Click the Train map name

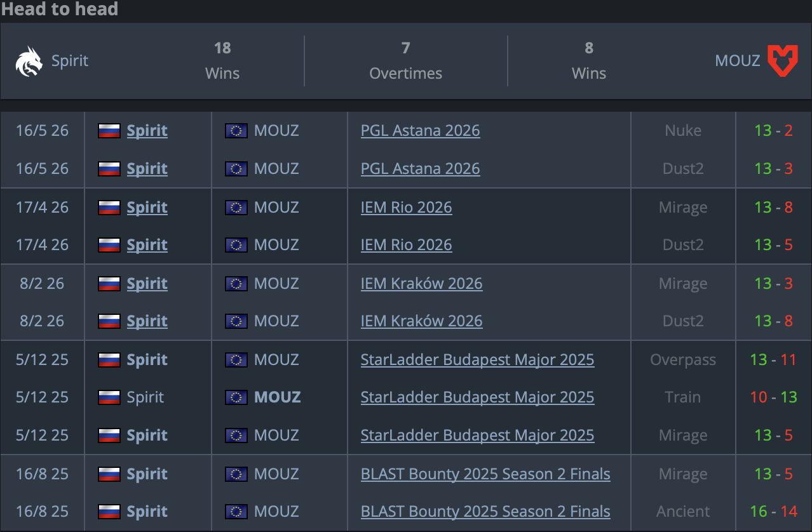point(683,397)
